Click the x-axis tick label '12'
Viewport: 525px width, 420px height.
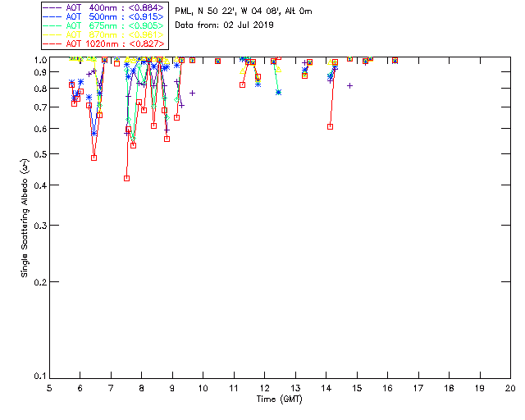pos(264,388)
